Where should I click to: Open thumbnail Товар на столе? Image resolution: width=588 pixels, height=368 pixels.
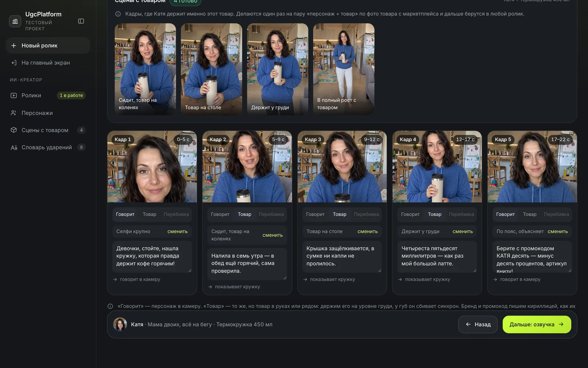coord(211,69)
